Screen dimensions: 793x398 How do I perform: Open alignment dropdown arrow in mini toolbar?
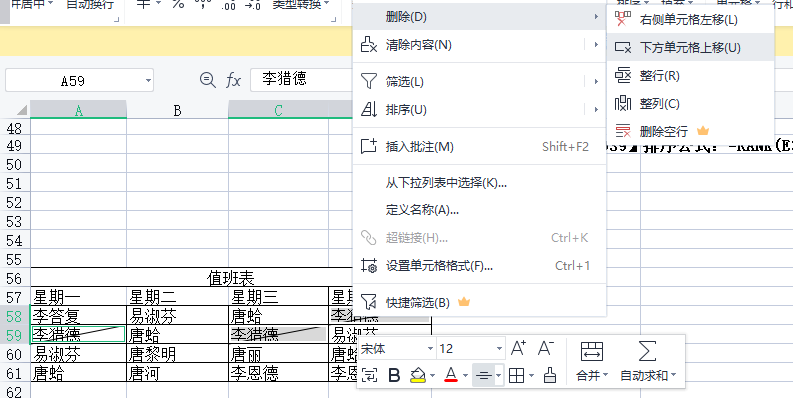click(x=499, y=376)
